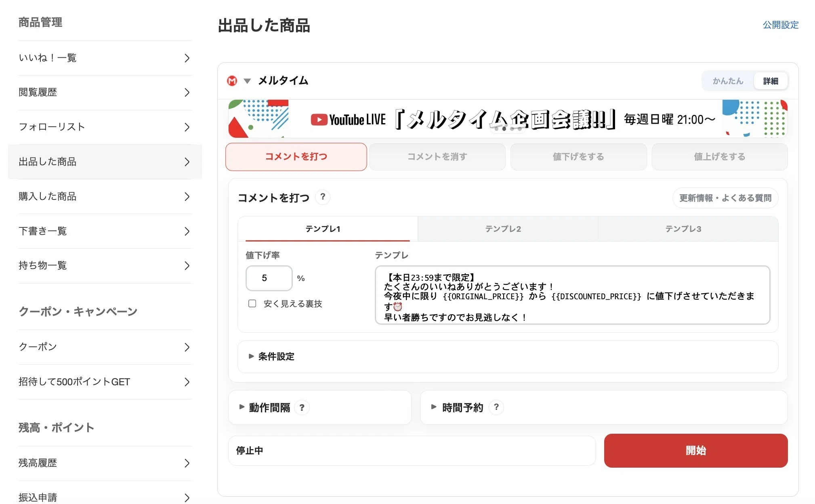The height and width of the screenshot is (504, 815).
Task: Open 購入した商品 in sidebar
Action: pyautogui.click(x=105, y=197)
